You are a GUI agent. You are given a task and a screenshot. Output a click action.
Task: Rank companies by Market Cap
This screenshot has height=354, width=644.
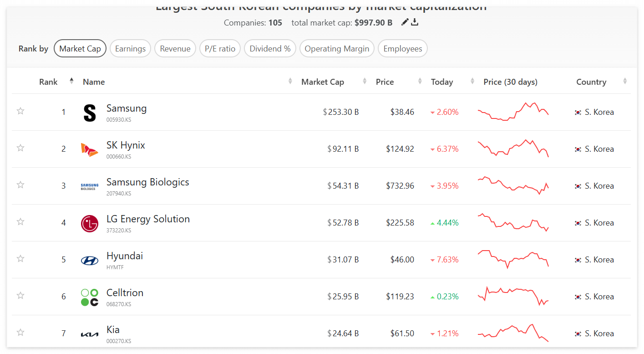[80, 49]
